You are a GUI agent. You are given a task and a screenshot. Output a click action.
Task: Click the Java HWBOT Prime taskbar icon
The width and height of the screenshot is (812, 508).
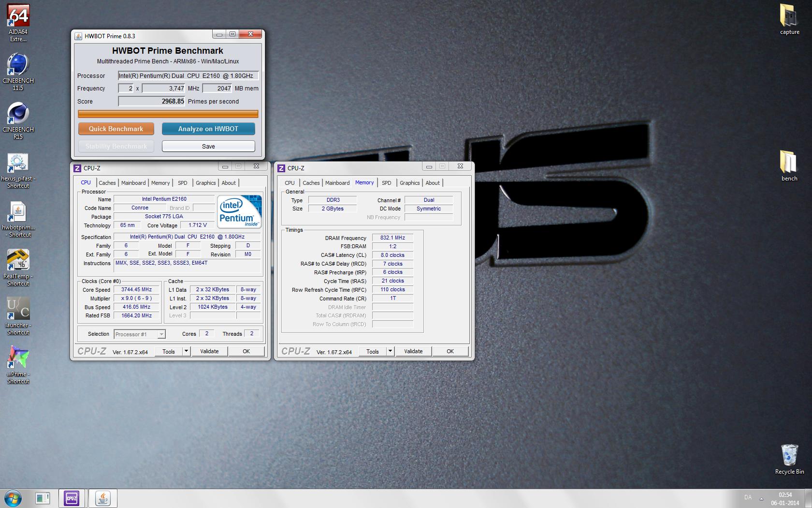tap(102, 498)
